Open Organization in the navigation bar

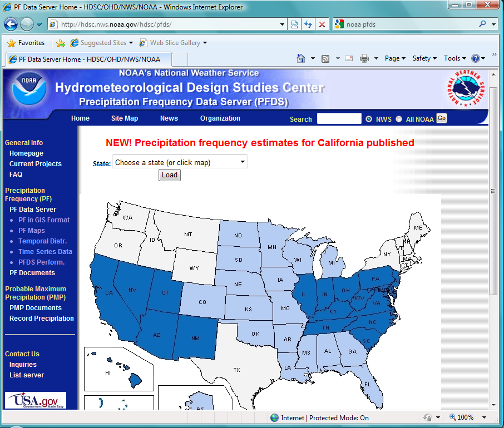pos(220,118)
